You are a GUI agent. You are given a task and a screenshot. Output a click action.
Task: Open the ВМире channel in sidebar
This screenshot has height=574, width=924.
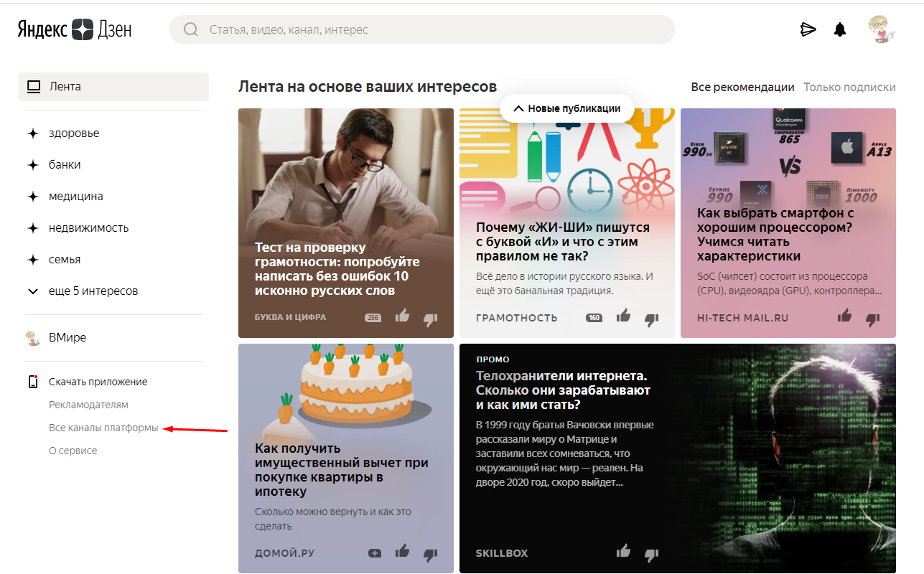pos(67,337)
